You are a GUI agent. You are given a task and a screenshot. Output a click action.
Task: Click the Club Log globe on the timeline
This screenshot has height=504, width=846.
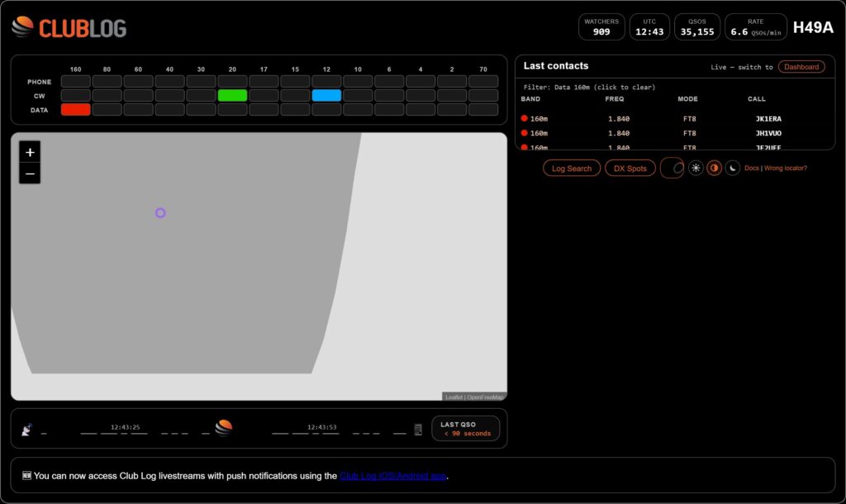pyautogui.click(x=223, y=427)
